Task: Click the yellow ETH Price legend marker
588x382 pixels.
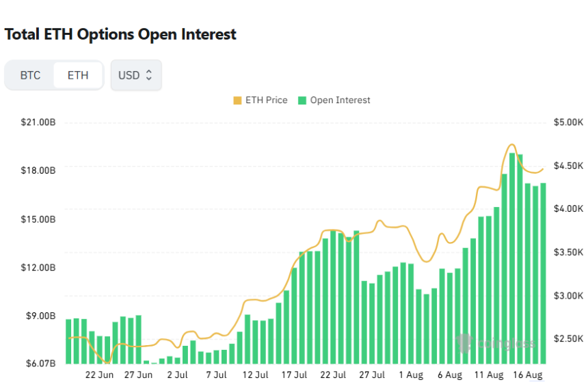Action: coord(237,100)
